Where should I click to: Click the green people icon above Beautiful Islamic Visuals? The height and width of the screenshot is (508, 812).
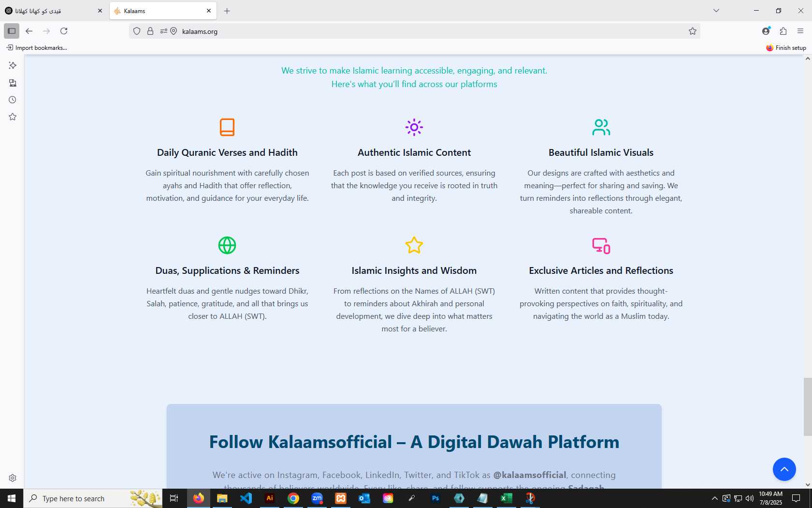(x=601, y=127)
